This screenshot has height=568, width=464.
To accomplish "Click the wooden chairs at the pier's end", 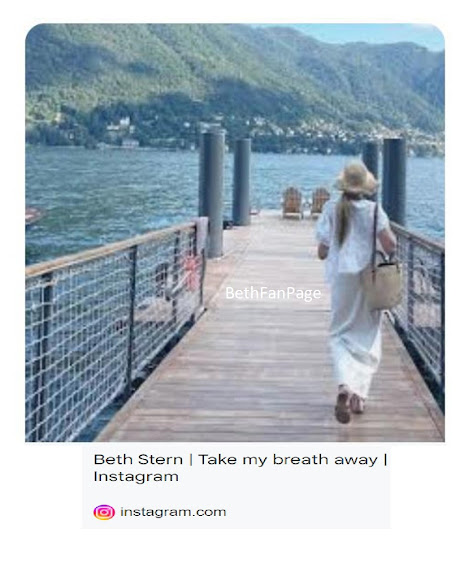I will [x=306, y=203].
